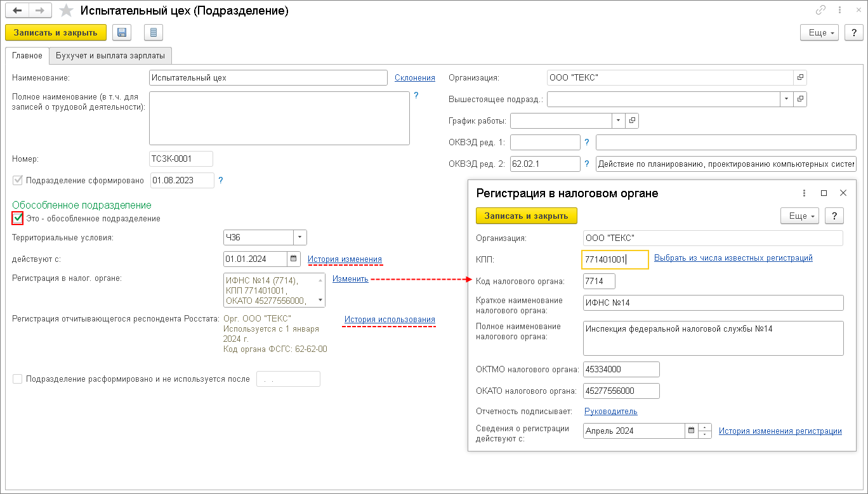Toggle "Подразделение сформировано" checkbox
868x494 pixels.
click(18, 180)
